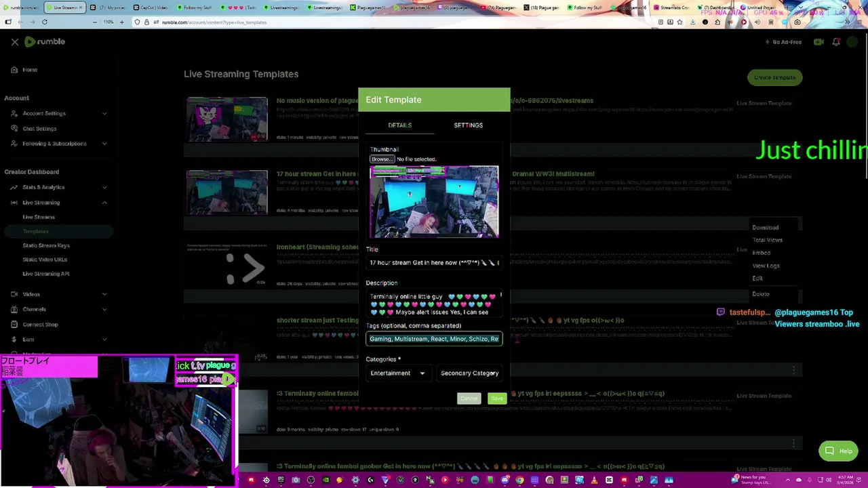Screen dimensions: 868x488
Task: Choose Edit from the context menu
Action: point(757,279)
